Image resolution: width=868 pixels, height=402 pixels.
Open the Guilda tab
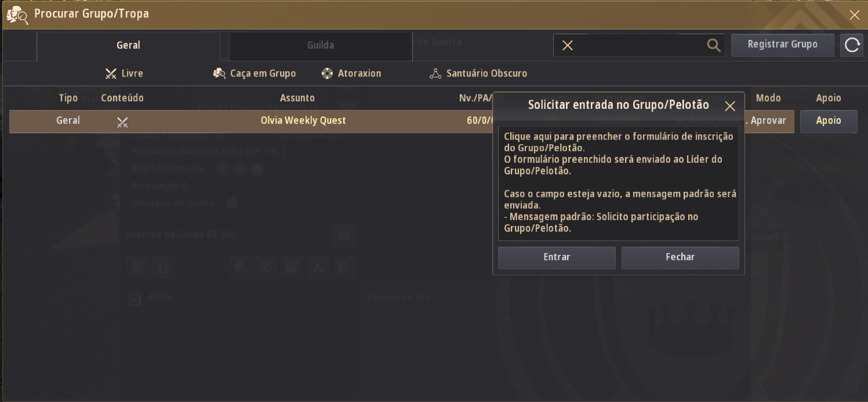pyautogui.click(x=320, y=45)
